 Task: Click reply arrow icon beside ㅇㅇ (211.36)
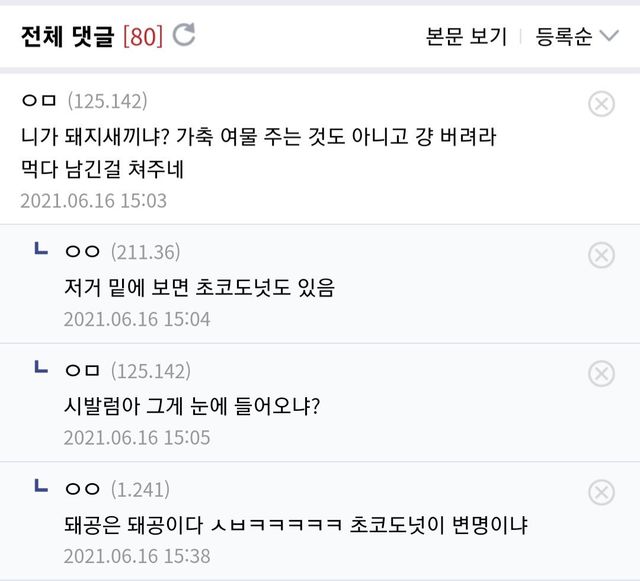(x=41, y=250)
